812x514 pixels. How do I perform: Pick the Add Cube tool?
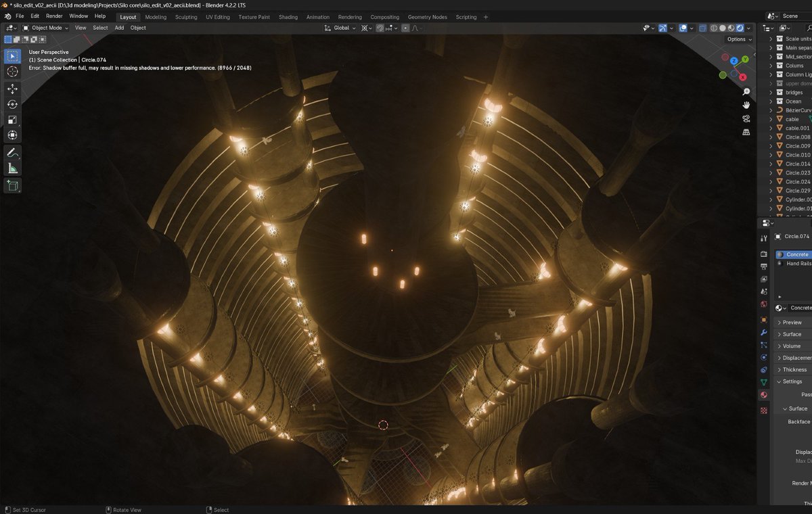click(12, 185)
